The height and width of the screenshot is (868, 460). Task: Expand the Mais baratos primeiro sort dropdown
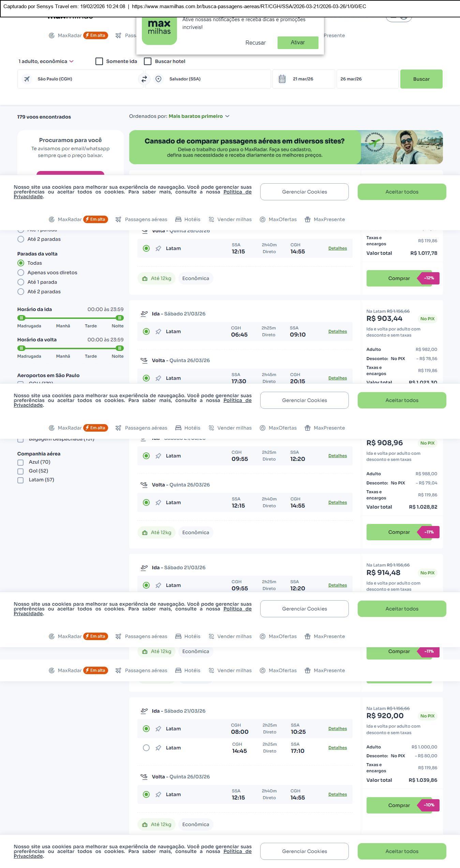point(199,116)
